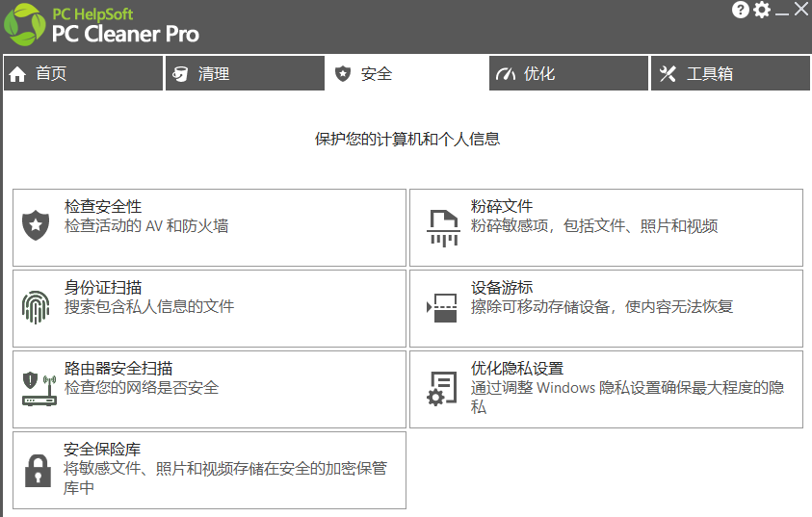Click the PC Cleaner Pro leaf logo
This screenshot has height=517, width=812.
click(24, 24)
